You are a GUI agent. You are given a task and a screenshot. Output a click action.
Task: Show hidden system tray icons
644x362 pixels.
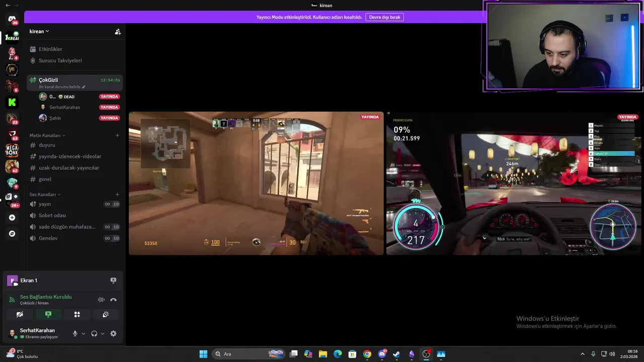click(x=583, y=354)
